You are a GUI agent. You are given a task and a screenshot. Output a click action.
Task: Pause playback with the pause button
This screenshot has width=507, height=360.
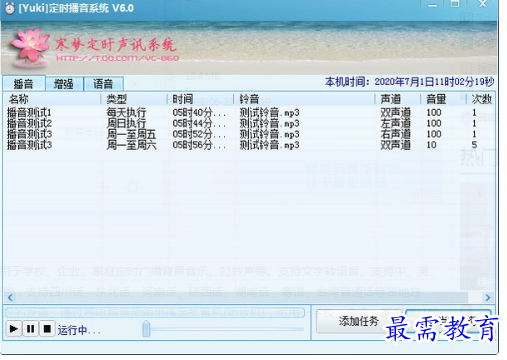point(31,329)
